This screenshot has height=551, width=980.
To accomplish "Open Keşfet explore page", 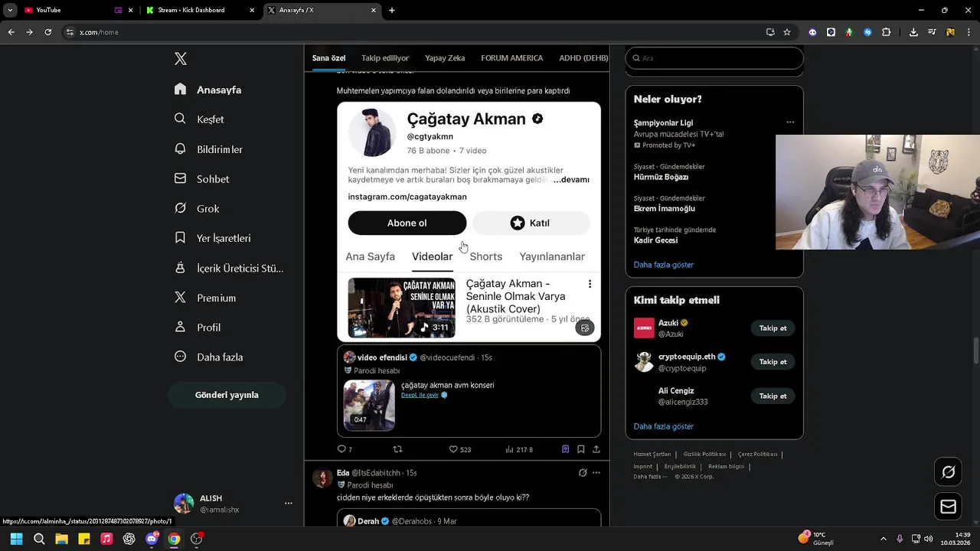I will tap(199, 119).
